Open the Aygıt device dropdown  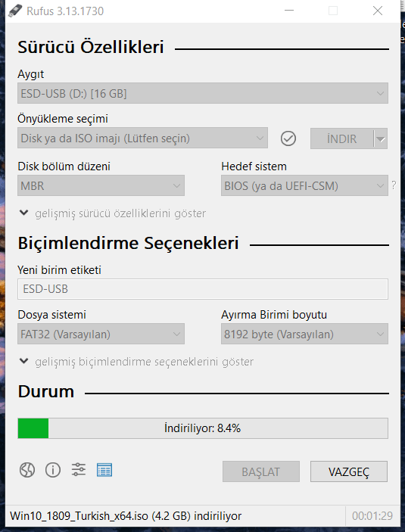click(203, 93)
